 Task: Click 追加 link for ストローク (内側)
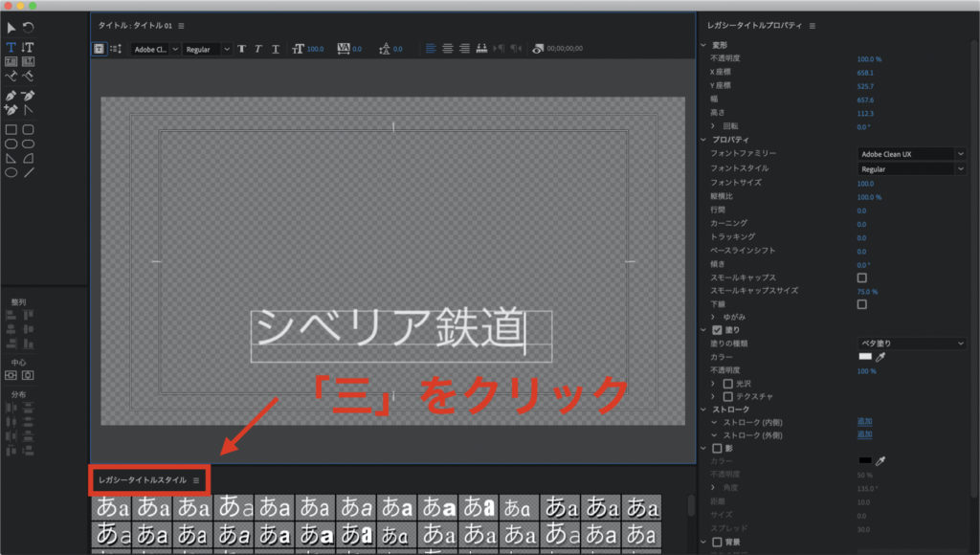(x=865, y=422)
